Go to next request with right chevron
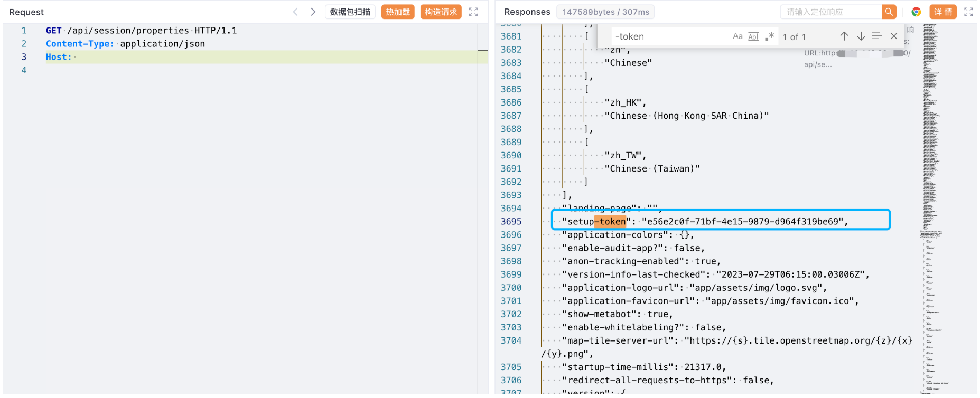The height and width of the screenshot is (398, 980). pos(313,12)
